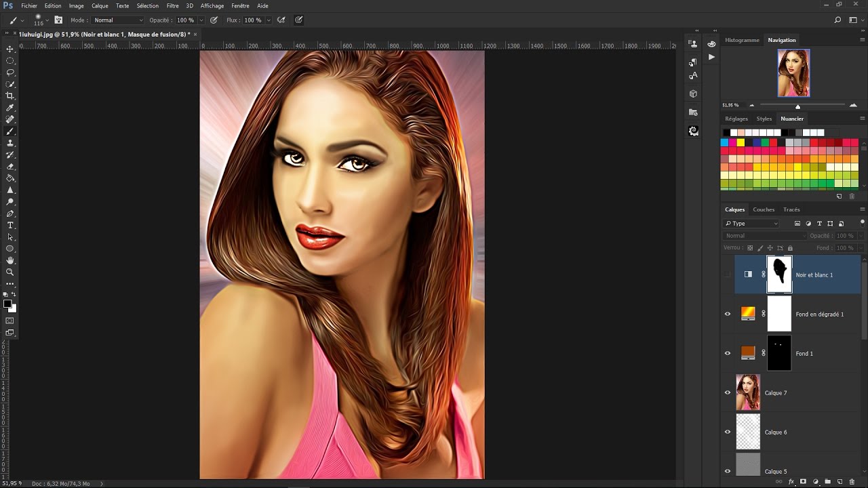Select the Type tool

pyautogui.click(x=10, y=225)
